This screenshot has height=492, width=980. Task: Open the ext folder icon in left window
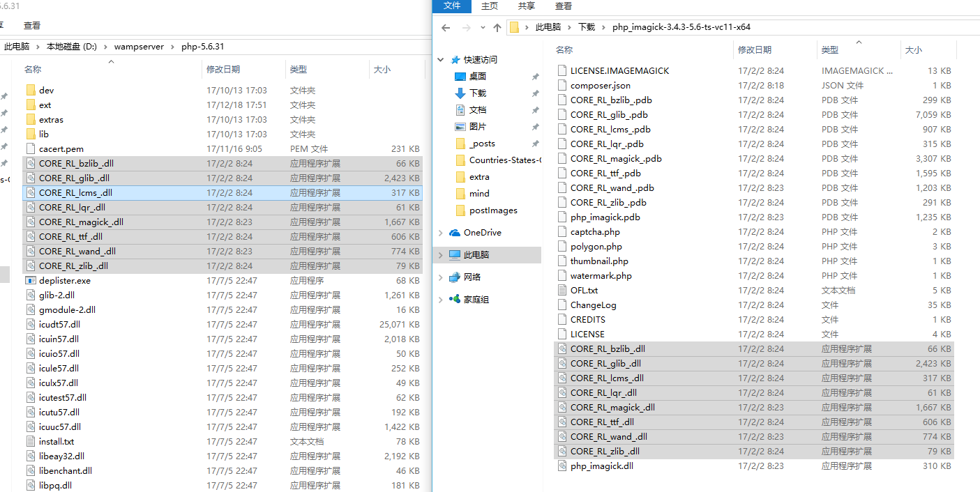pyautogui.click(x=30, y=105)
